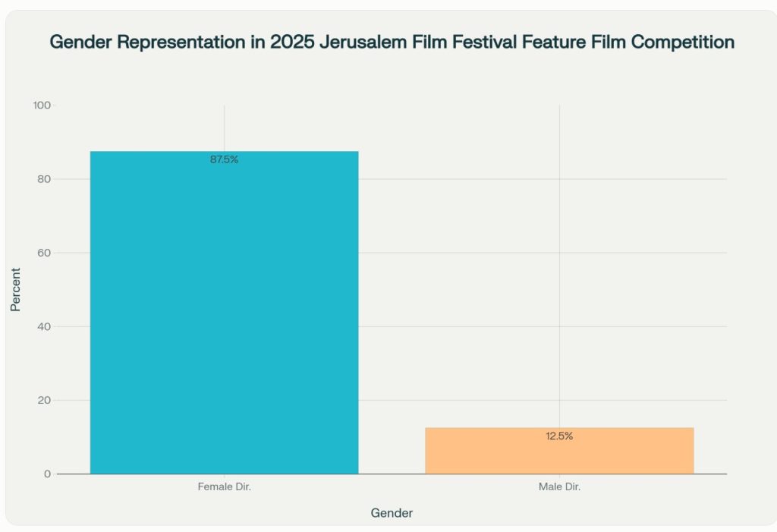Click the 100 tick on y-axis
This screenshot has height=532, width=777.
pyautogui.click(x=42, y=105)
